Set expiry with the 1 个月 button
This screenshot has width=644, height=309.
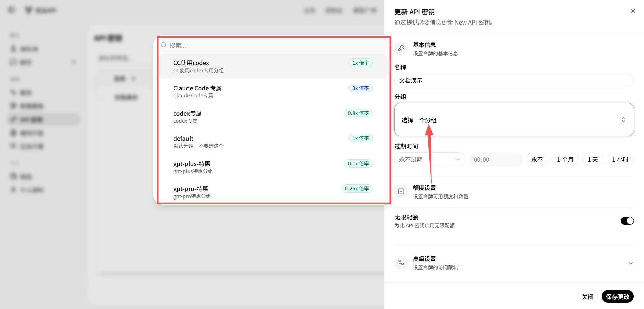coord(565,159)
